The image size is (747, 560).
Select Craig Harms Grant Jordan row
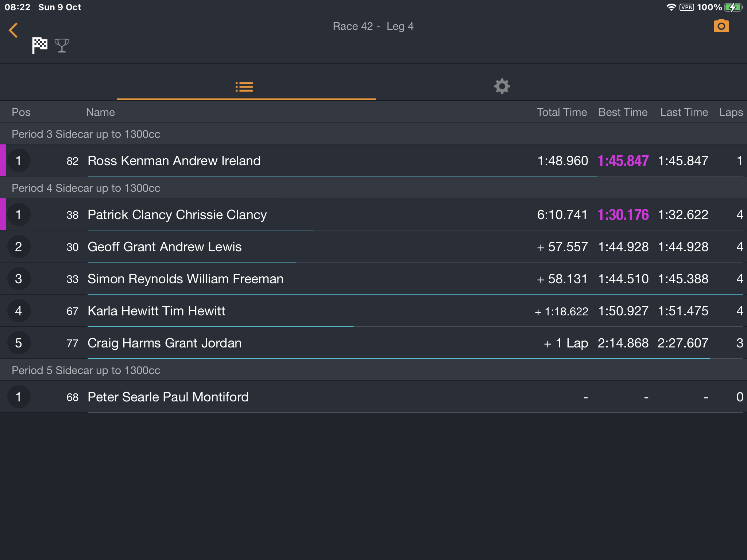[x=373, y=343]
